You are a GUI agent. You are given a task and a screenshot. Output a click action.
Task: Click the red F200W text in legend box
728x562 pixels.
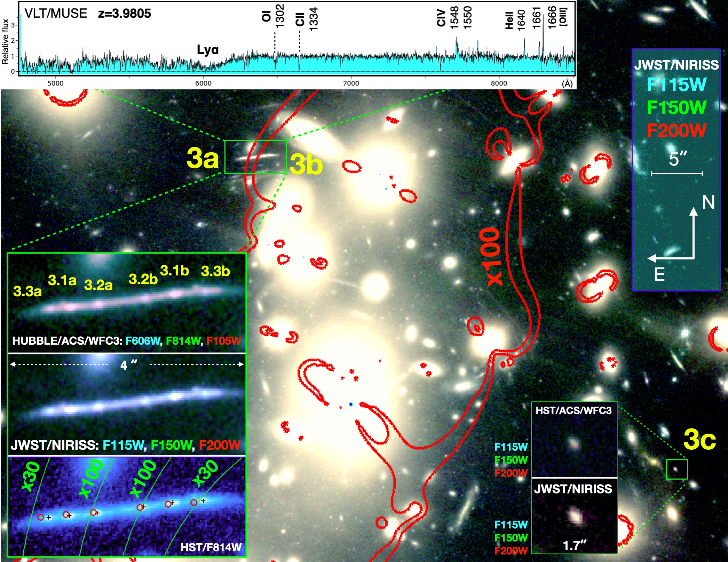tap(676, 131)
